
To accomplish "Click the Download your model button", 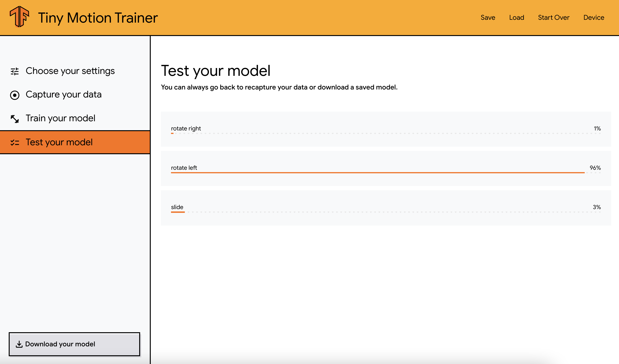I will 74,344.
